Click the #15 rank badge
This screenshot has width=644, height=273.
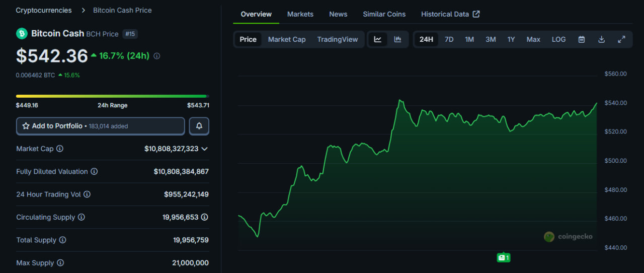[130, 34]
